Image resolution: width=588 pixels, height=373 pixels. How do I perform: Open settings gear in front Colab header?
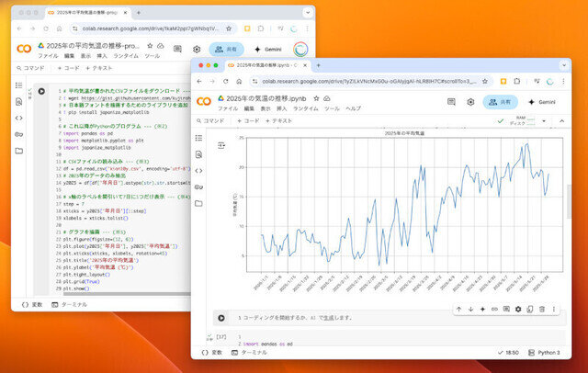(x=470, y=102)
